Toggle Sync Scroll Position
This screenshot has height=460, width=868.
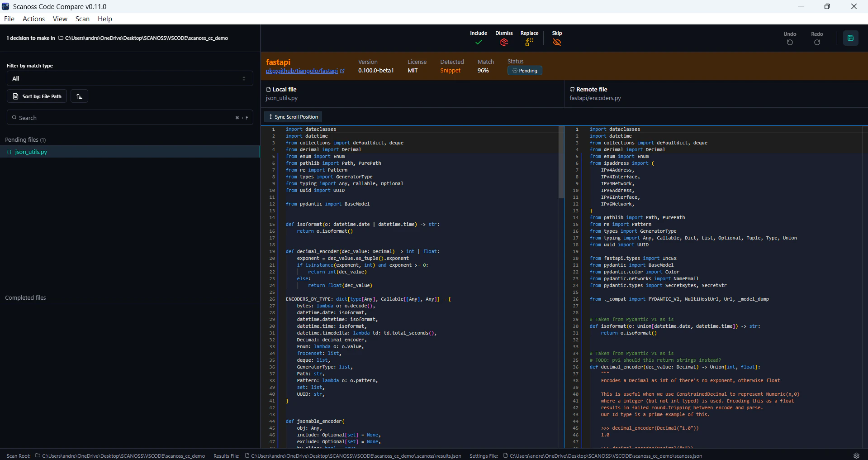pyautogui.click(x=293, y=117)
